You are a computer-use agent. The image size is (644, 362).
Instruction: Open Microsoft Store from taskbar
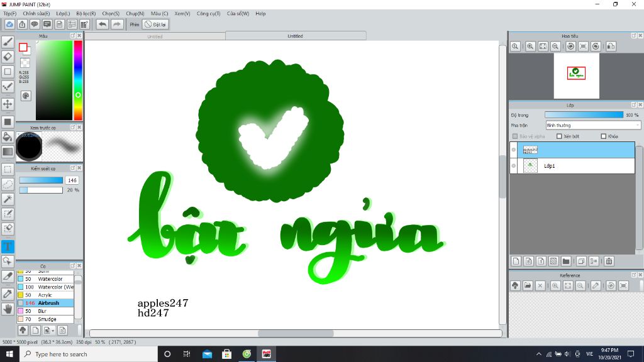coord(226,354)
